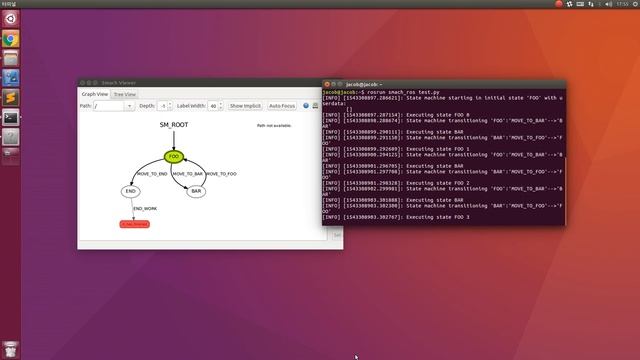The height and width of the screenshot is (360, 640).
Task: Toggle the Show Implicit button
Action: pos(245,106)
